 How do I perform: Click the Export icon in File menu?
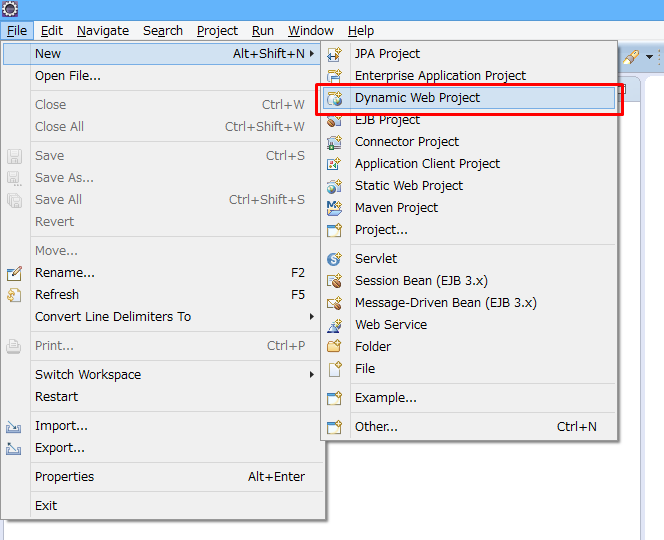pos(14,449)
